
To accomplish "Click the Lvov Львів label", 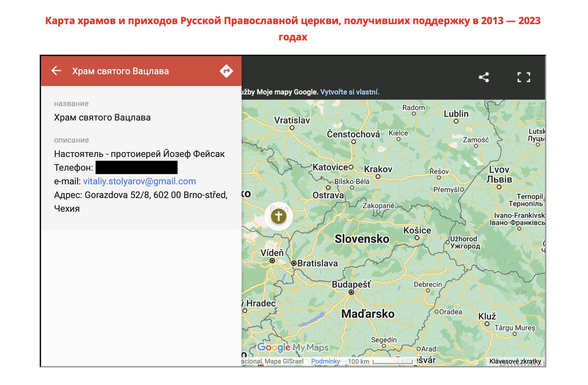I will click(499, 175).
